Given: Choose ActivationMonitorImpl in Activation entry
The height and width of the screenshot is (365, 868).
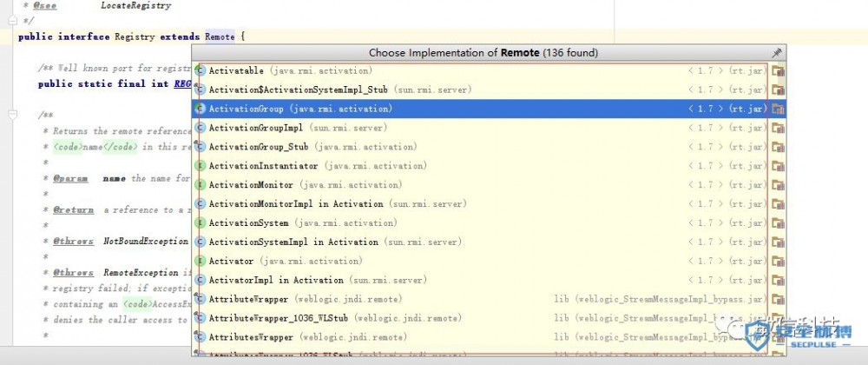Looking at the screenshot, I should coord(489,204).
